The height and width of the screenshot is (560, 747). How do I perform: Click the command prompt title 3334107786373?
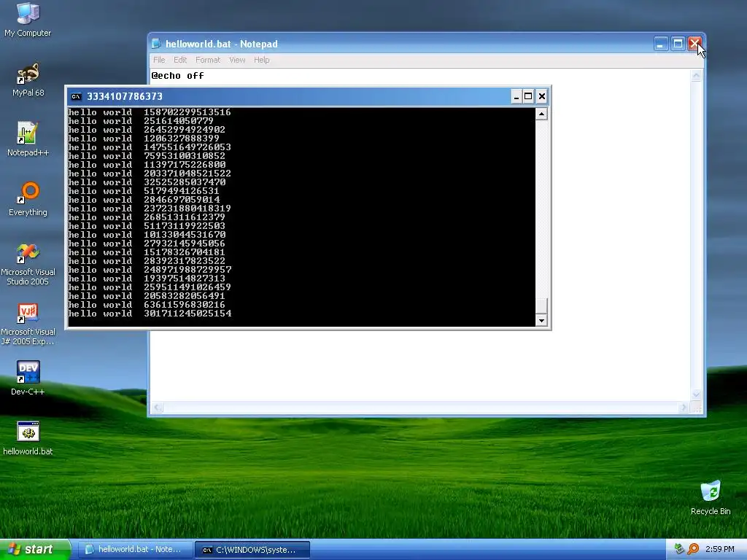coord(124,97)
